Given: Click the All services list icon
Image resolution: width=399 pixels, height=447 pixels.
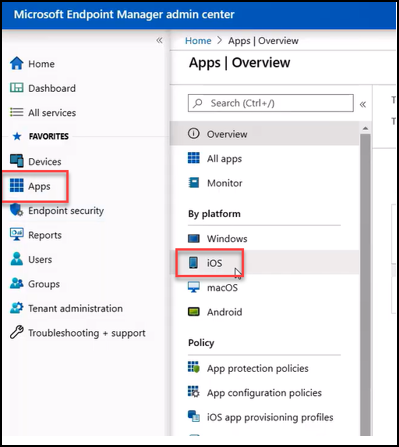Looking at the screenshot, I should tap(17, 112).
